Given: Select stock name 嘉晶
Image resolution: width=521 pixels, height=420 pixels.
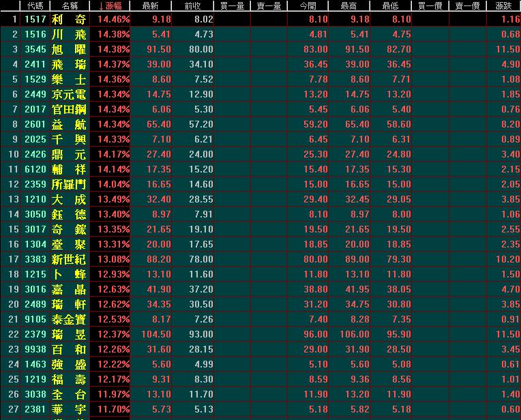Looking at the screenshot, I should point(69,289).
